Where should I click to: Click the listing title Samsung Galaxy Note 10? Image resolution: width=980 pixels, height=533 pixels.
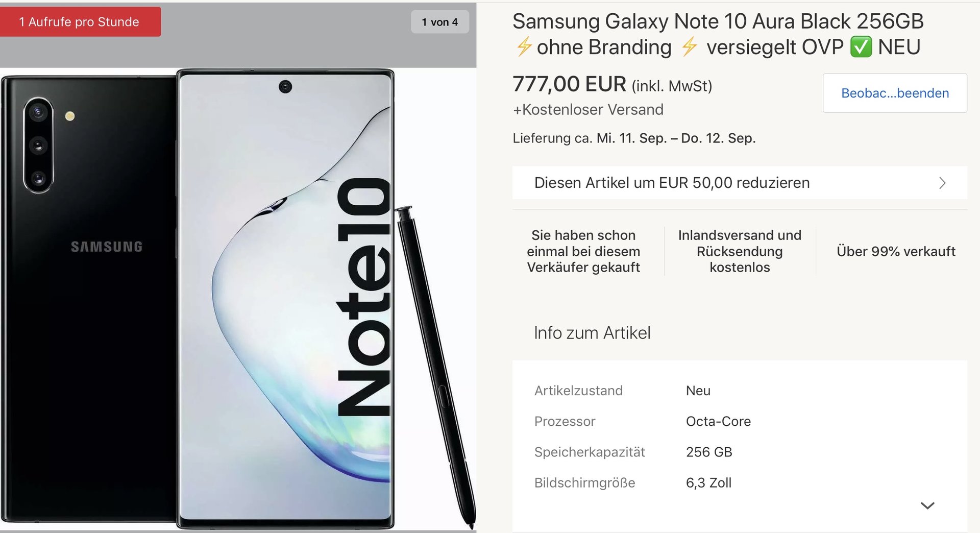coord(718,34)
